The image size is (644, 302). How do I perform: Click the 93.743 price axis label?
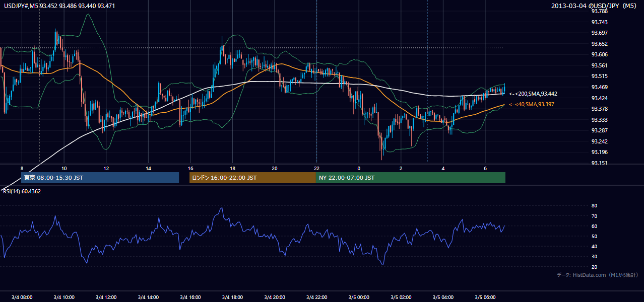(x=599, y=22)
